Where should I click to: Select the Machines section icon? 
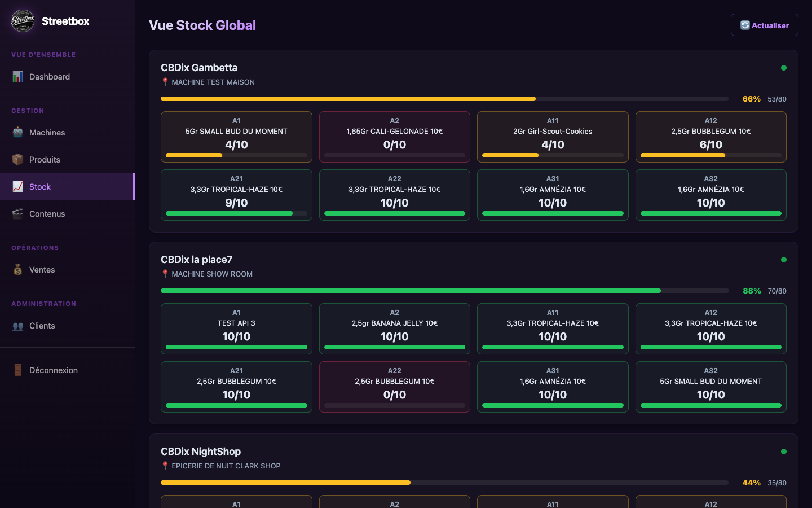(16, 132)
